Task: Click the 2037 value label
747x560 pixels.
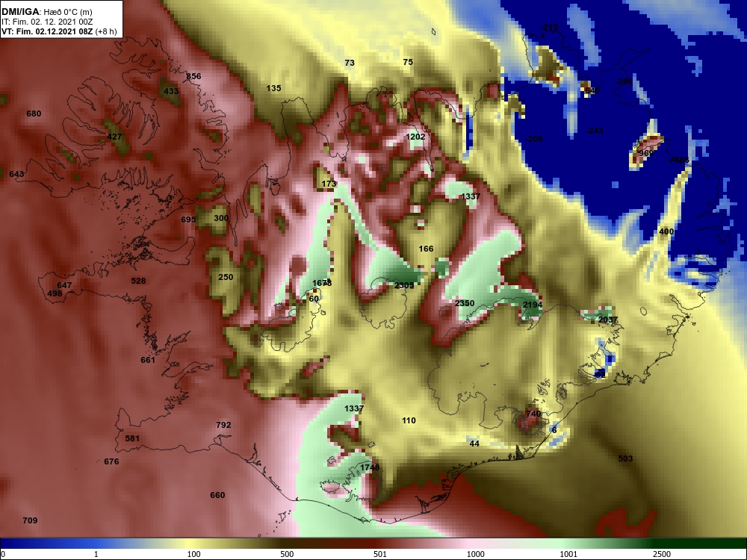Action: click(608, 320)
